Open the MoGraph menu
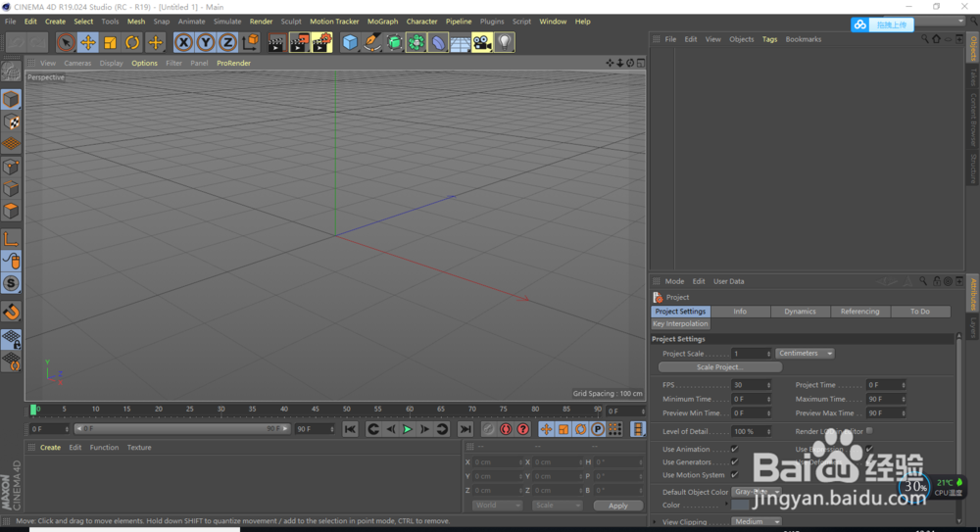 click(382, 22)
